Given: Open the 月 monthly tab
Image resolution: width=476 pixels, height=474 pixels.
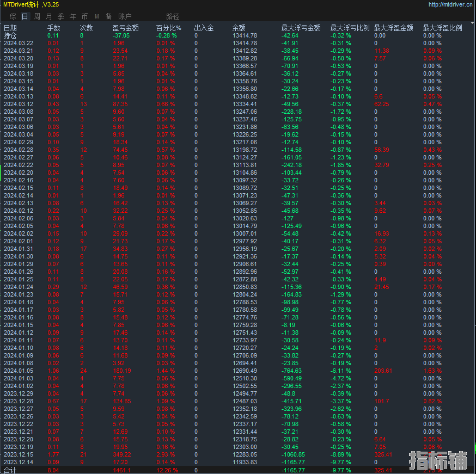Looking at the screenshot, I should (49, 16).
